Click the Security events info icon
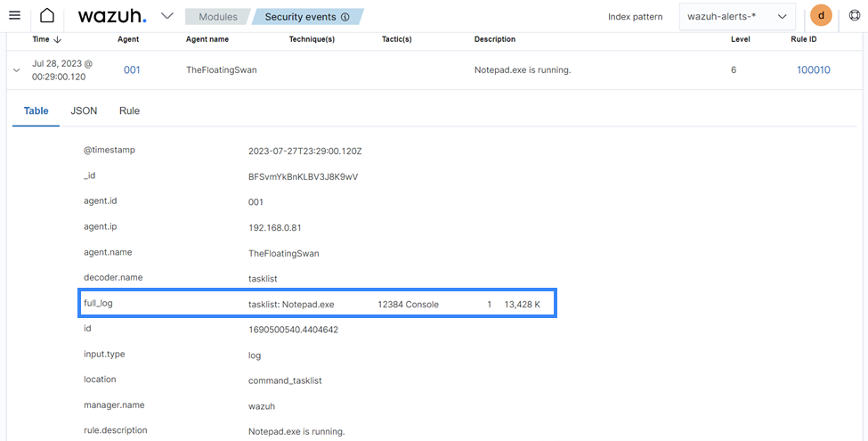The width and height of the screenshot is (868, 441). tap(345, 17)
